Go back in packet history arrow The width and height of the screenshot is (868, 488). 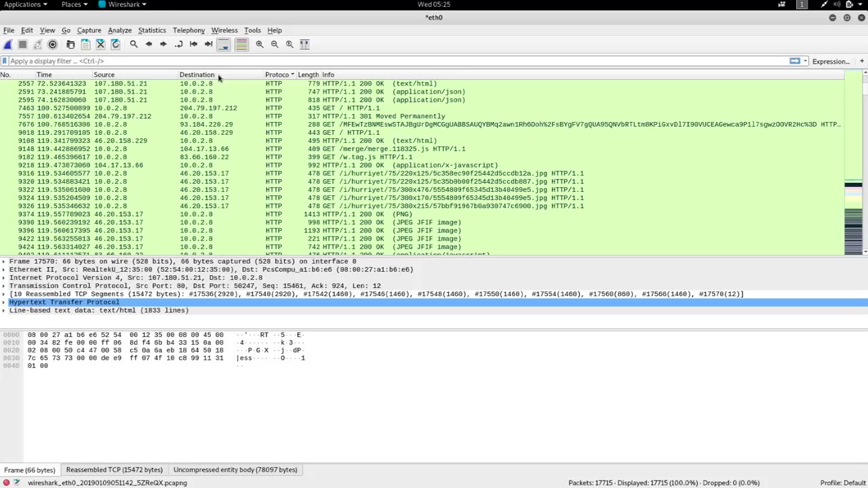tap(149, 44)
